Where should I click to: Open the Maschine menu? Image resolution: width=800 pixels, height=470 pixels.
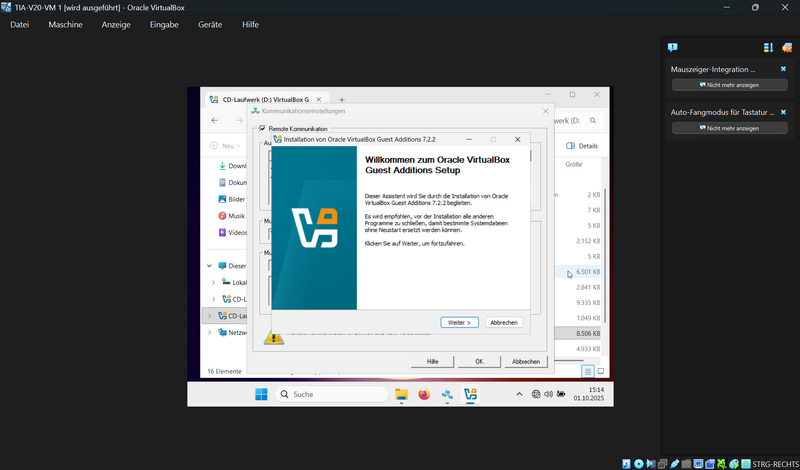[65, 24]
